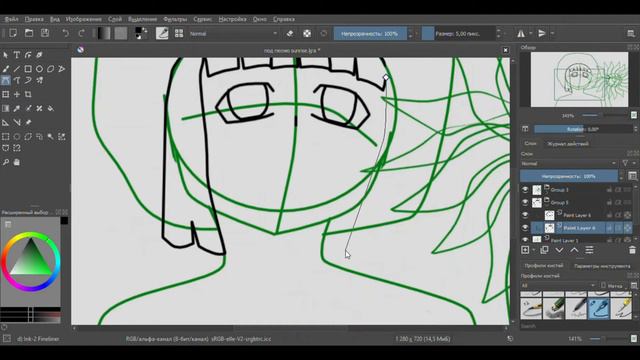
Task: Create a new document from toolbar
Action: 13,33
